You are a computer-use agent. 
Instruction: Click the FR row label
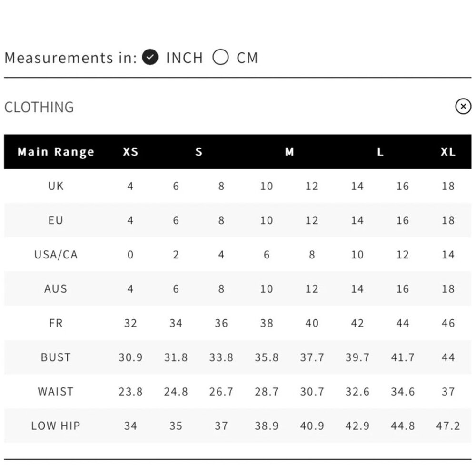pos(56,323)
